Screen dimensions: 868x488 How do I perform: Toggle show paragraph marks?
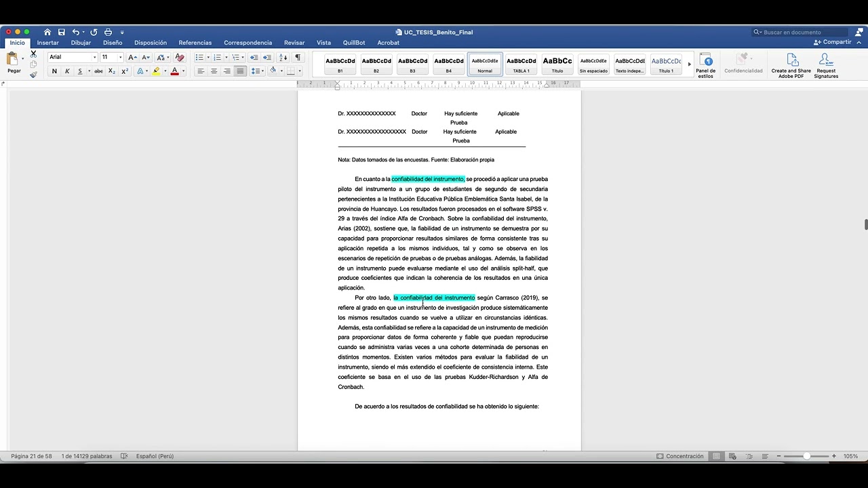tap(298, 58)
